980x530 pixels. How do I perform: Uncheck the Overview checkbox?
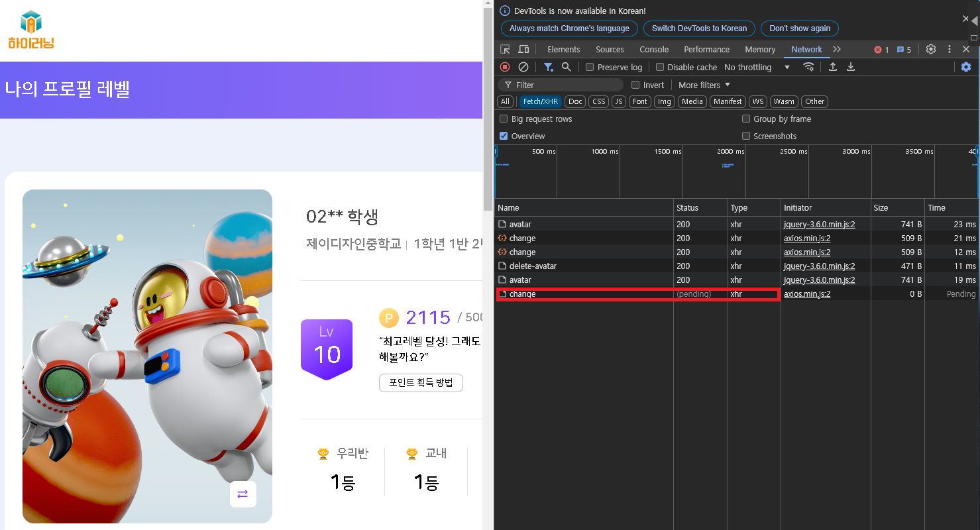[504, 136]
